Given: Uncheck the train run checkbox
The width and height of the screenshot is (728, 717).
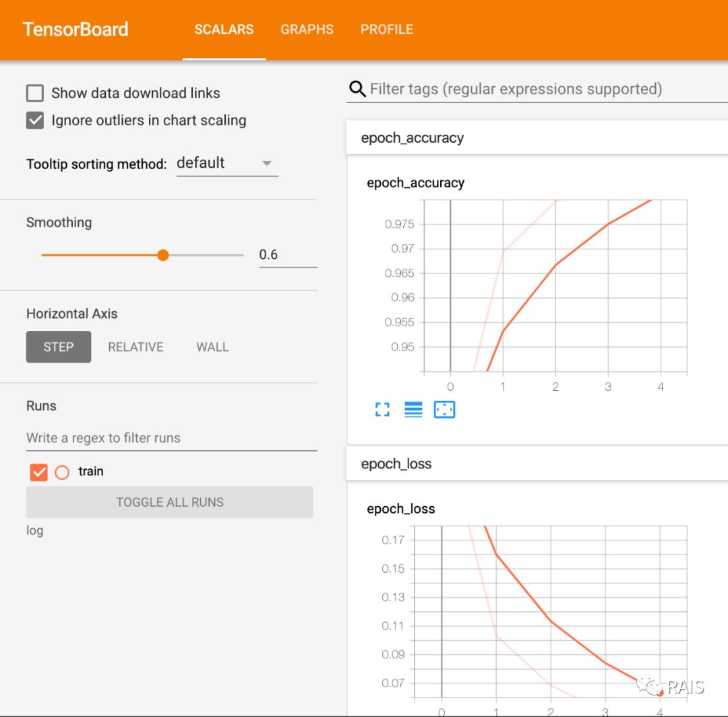Looking at the screenshot, I should [38, 472].
